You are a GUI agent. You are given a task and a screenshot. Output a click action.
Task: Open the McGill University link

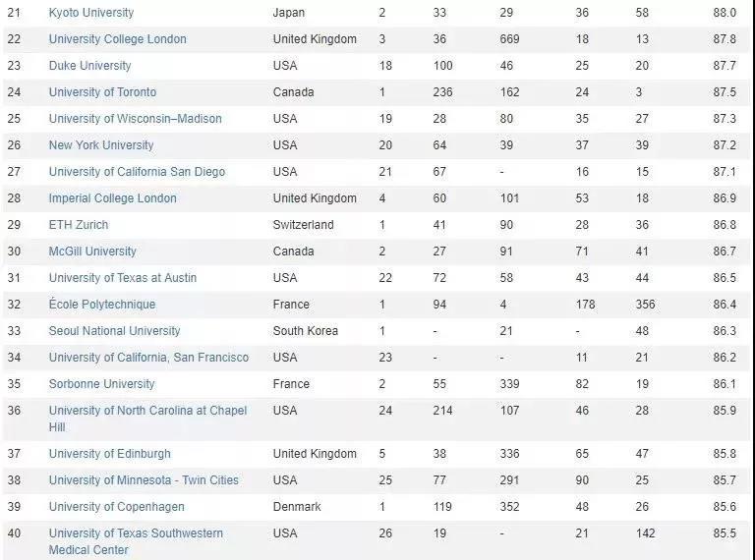click(92, 252)
